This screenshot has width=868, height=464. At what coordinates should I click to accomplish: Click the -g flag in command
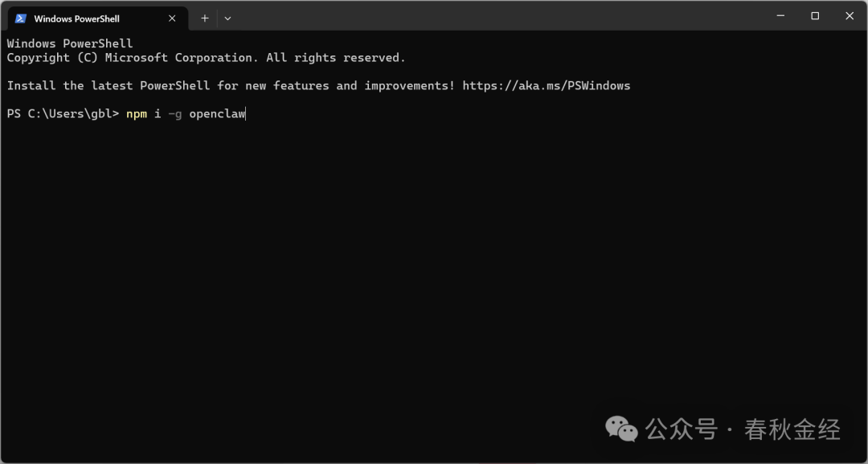click(174, 113)
